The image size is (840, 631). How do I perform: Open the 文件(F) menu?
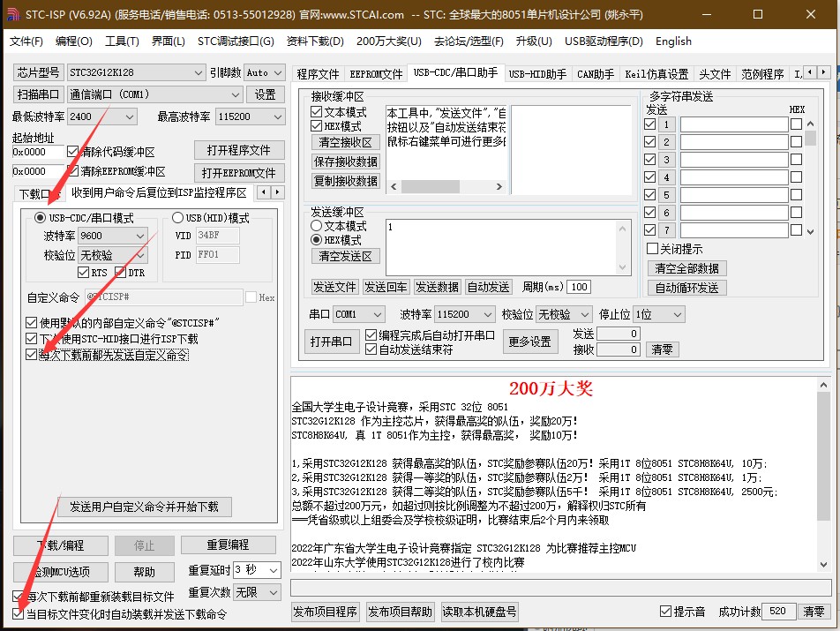coord(26,41)
